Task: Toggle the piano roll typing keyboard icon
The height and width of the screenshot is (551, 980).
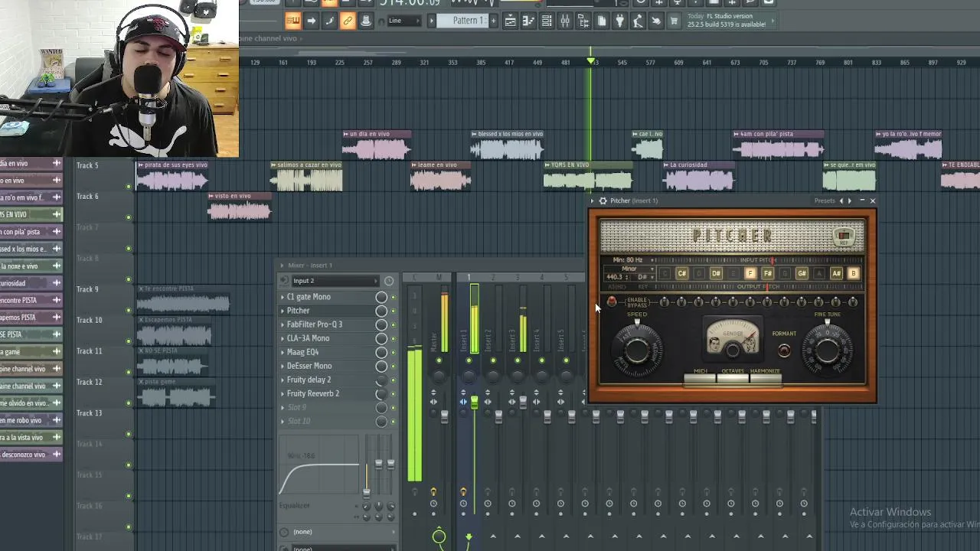Action: (292, 21)
